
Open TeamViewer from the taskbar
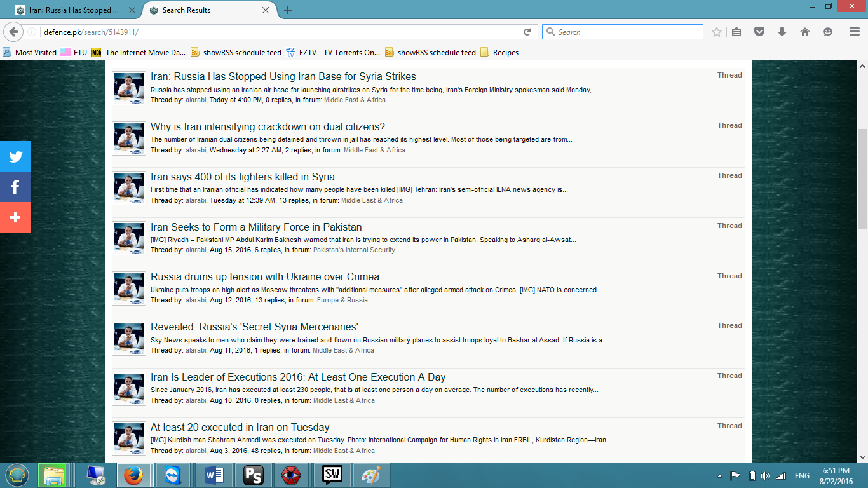[172, 475]
